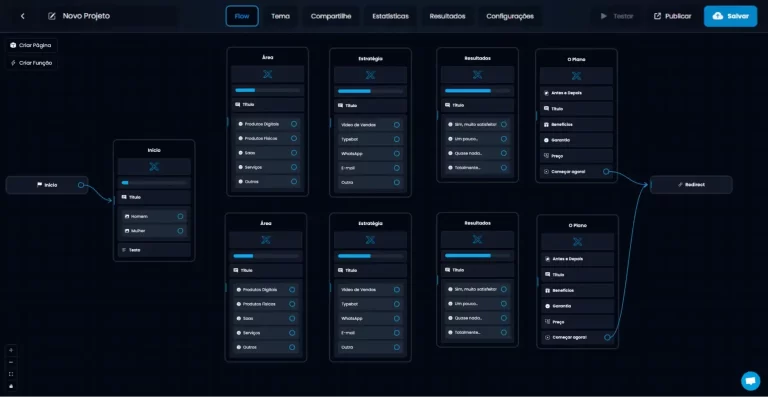Screen dimensions: 768x397
Task: Click the Criar Página button
Action: tap(31, 45)
